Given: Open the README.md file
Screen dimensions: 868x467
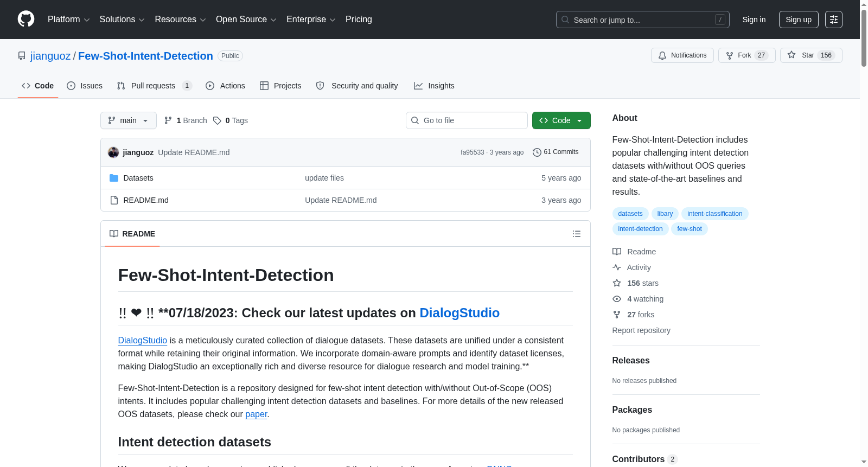Looking at the screenshot, I should (x=146, y=200).
